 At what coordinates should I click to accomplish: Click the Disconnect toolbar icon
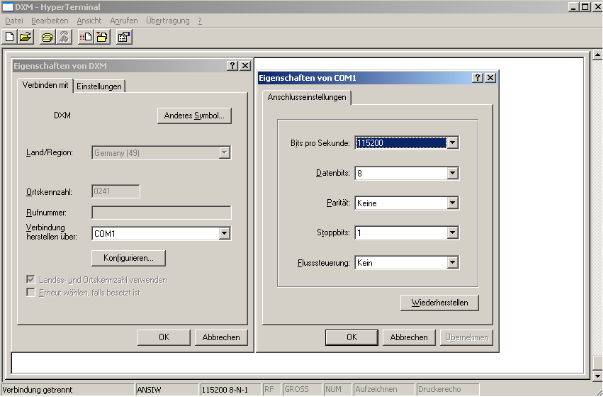pos(64,37)
